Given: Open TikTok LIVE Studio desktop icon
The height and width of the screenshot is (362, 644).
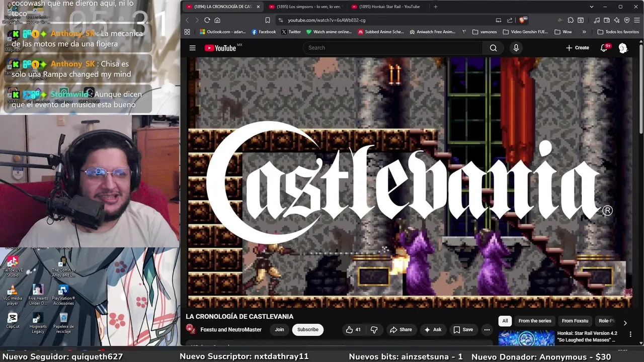Looking at the screenshot, I should point(13,266).
